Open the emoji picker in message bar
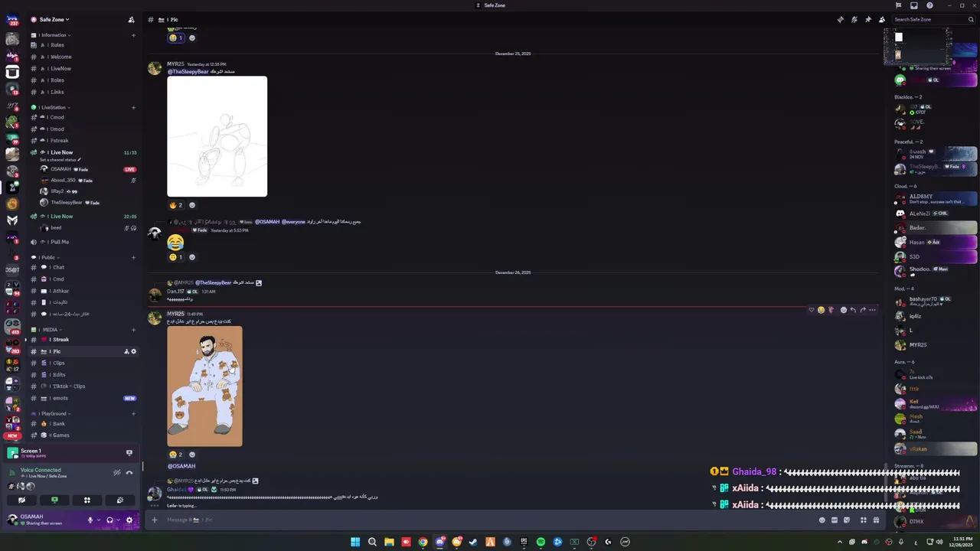Image resolution: width=980 pixels, height=551 pixels. (822, 520)
